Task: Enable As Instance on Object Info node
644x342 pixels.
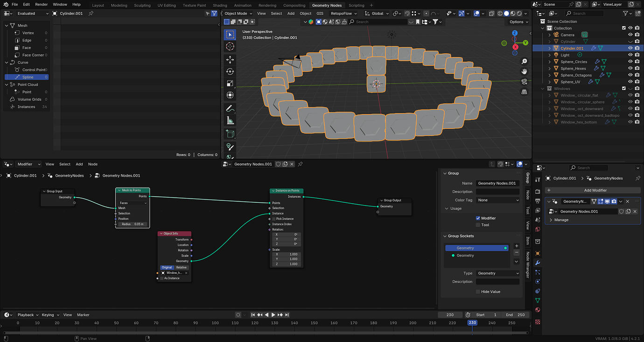Action: 162,278
